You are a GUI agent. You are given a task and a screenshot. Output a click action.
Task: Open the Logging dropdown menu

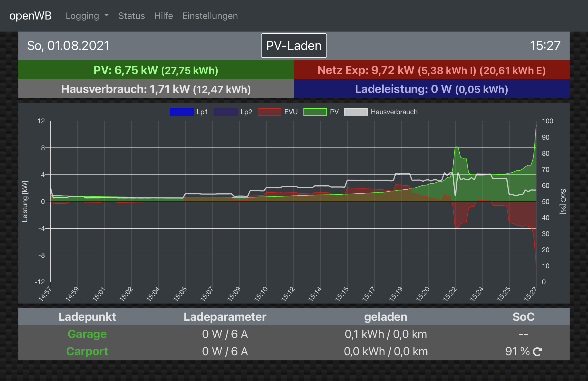coord(83,16)
